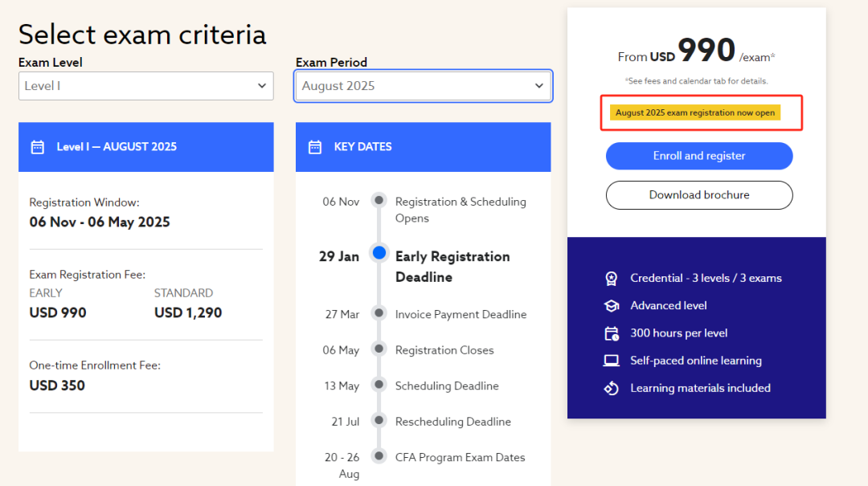Click 'August 2025 exam registration now open' banner
868x486 pixels.
tap(694, 112)
